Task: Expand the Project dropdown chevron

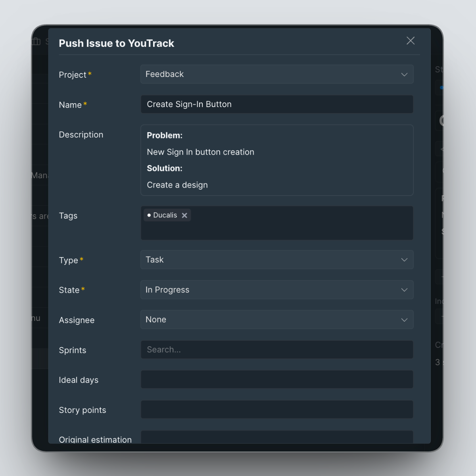Action: click(x=404, y=75)
